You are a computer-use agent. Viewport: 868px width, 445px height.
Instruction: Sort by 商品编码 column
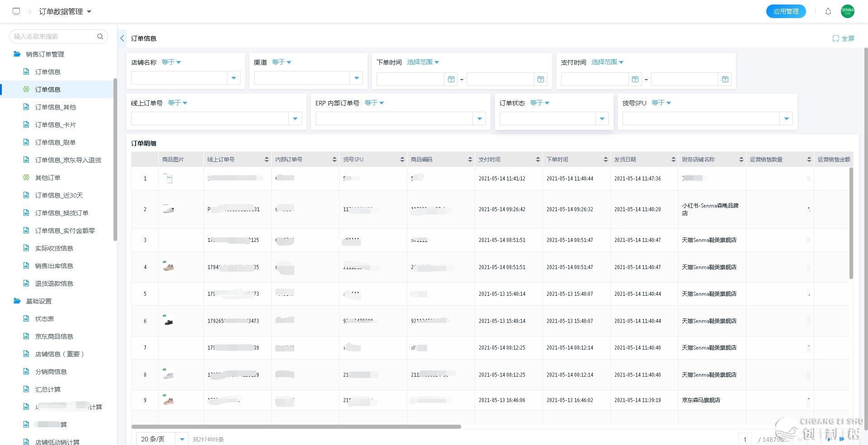tap(470, 160)
